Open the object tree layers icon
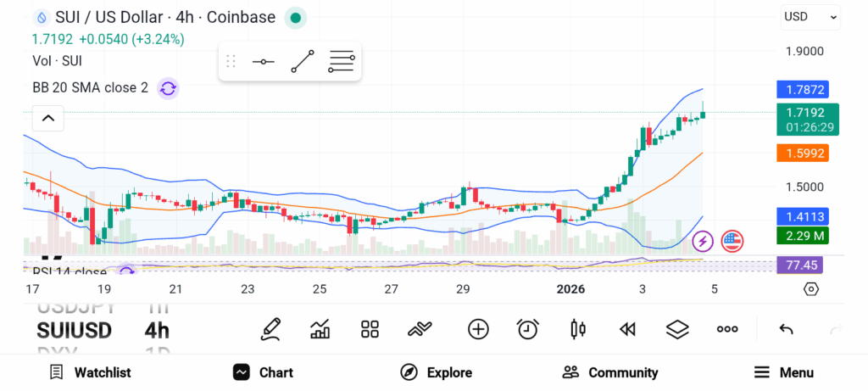 (676, 329)
